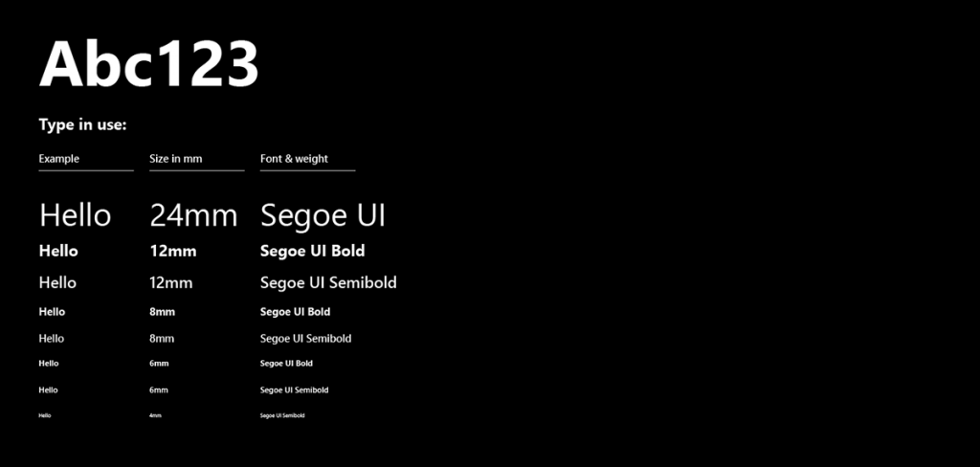Click "Segoe UI Semibold" in the 12mm row
The height and width of the screenshot is (467, 980).
click(328, 283)
